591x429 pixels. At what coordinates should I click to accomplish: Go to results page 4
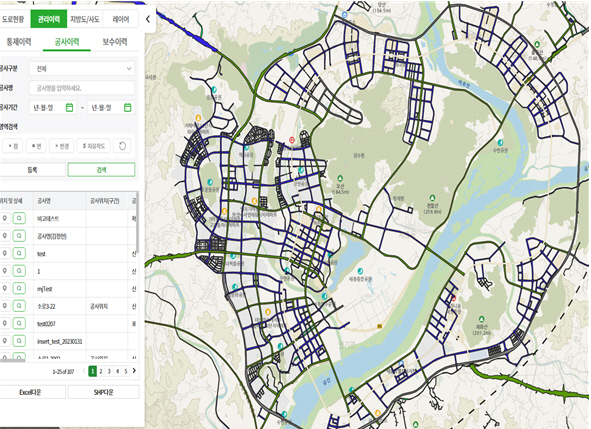(117, 371)
